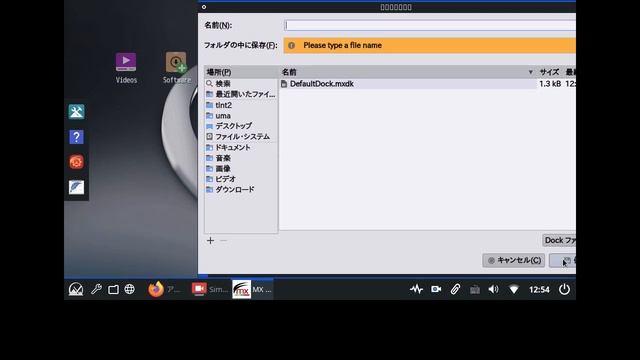The image size is (640, 360).
Task: Sort files by the Size (サイズ) column
Action: (x=549, y=72)
